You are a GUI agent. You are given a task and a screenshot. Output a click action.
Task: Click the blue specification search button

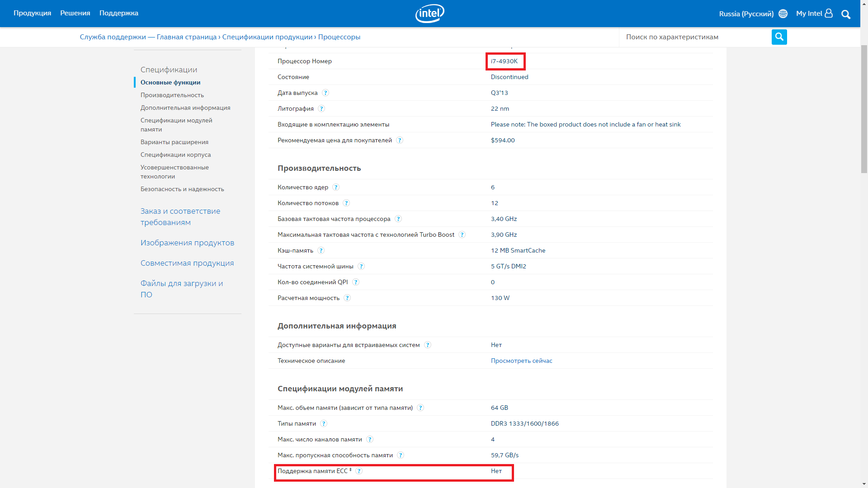pos(779,37)
